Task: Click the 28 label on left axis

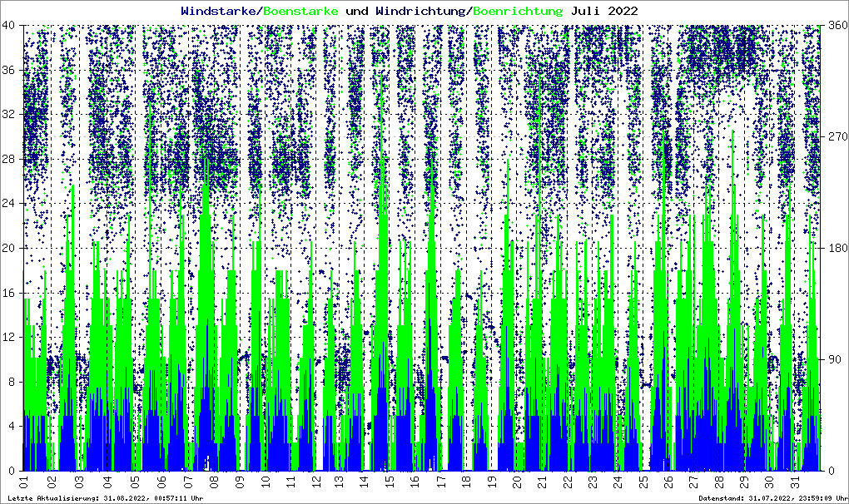Action: pyautogui.click(x=10, y=159)
